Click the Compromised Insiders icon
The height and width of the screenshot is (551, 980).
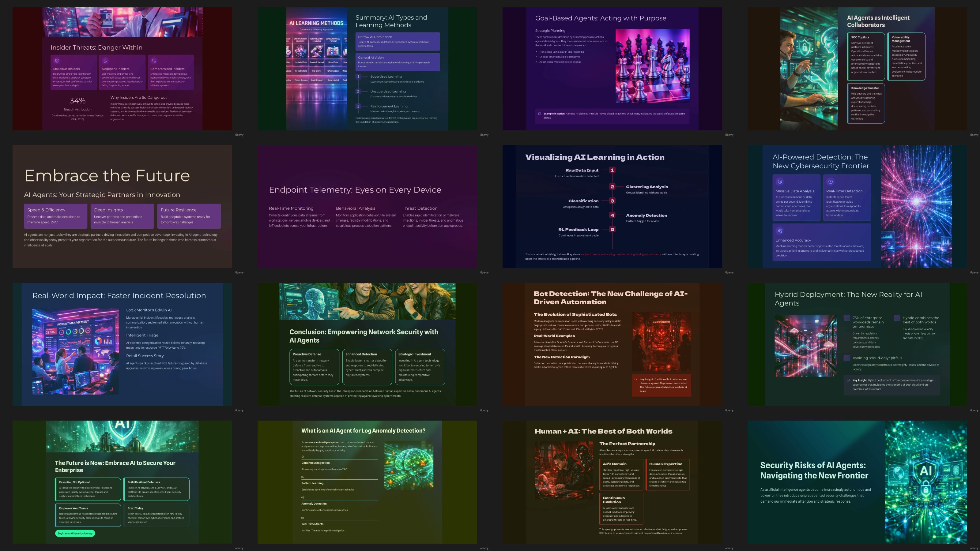[x=154, y=61]
